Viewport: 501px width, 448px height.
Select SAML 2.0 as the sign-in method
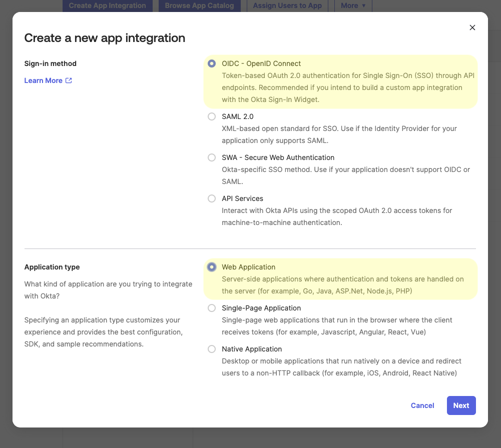212,116
